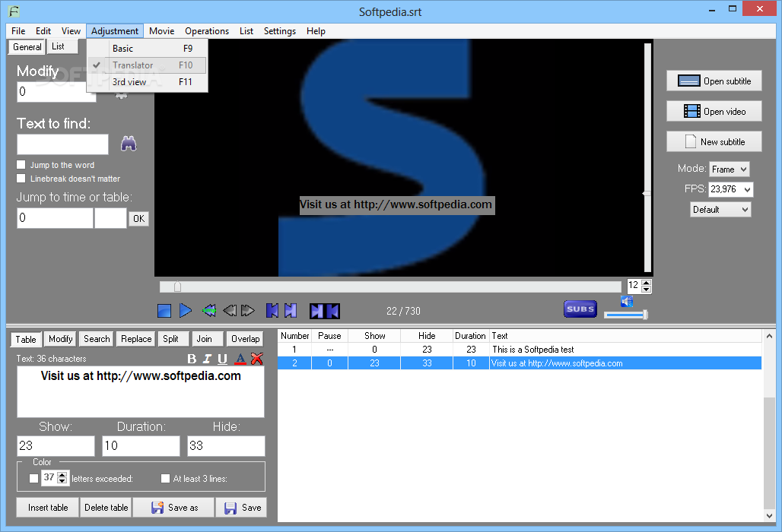The height and width of the screenshot is (532, 782).
Task: Click the binoculars find icon
Action: 129,144
